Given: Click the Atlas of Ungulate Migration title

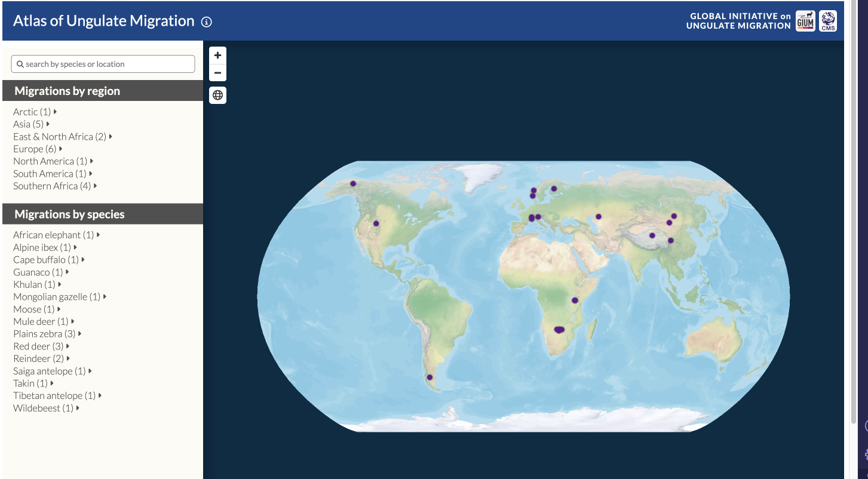Looking at the screenshot, I should coord(104,21).
